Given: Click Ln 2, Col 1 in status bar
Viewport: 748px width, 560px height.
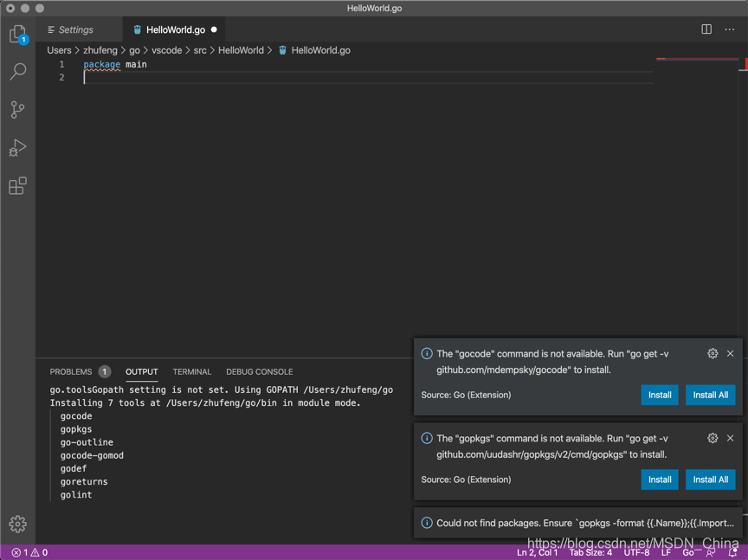Looking at the screenshot, I should click(537, 552).
